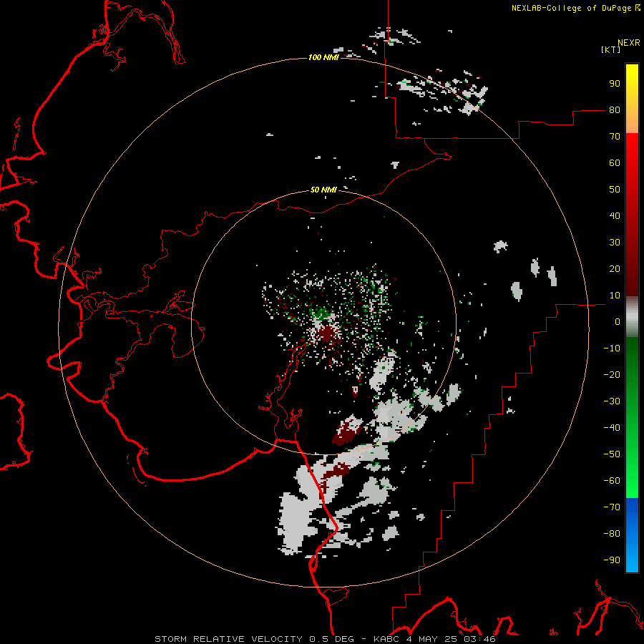Click the positive 20 legend value
Screen dimensions: 644x644
tap(615, 268)
